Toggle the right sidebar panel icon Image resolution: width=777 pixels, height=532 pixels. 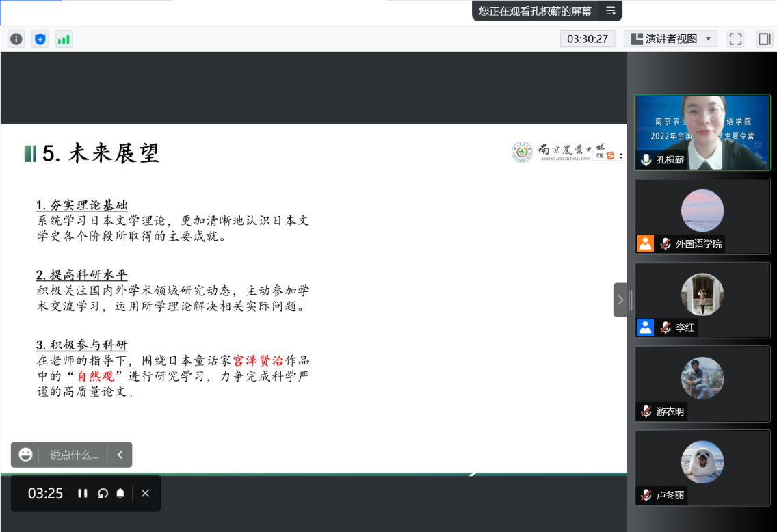click(763, 39)
